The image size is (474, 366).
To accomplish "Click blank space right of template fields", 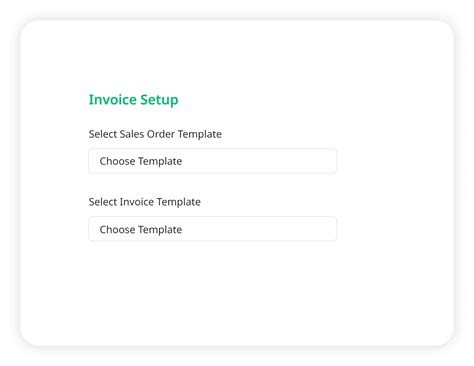I will tap(395, 195).
